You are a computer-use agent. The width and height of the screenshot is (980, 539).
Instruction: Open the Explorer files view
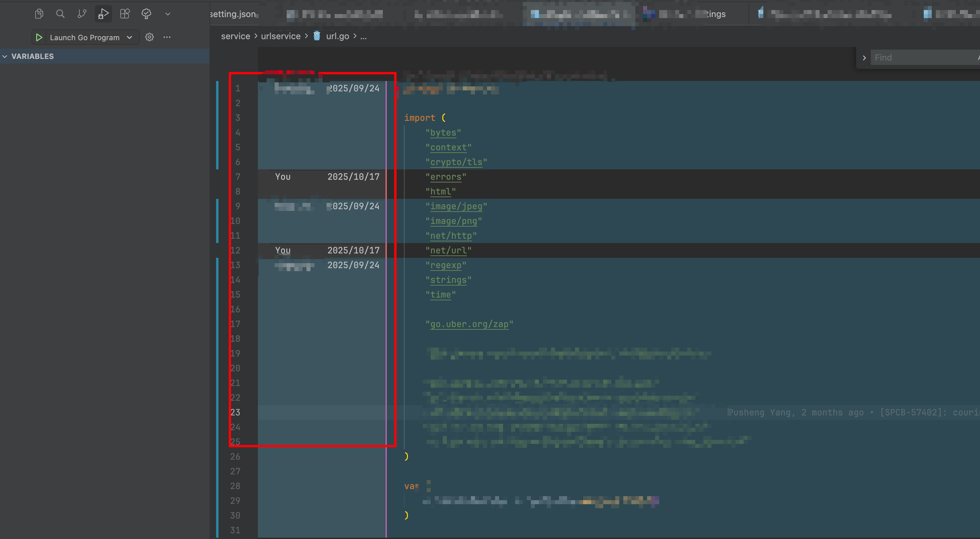pyautogui.click(x=39, y=14)
